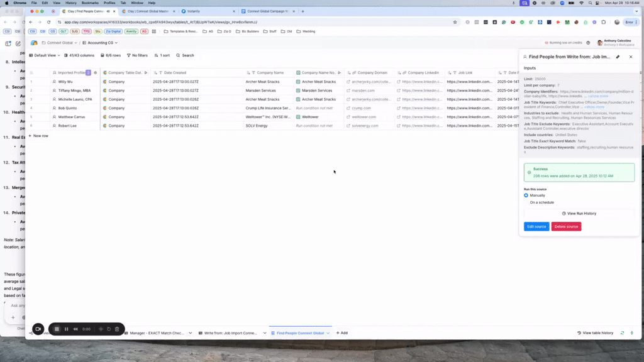
Task: Expand Job Title Keywords with show more
Action: 595,107
